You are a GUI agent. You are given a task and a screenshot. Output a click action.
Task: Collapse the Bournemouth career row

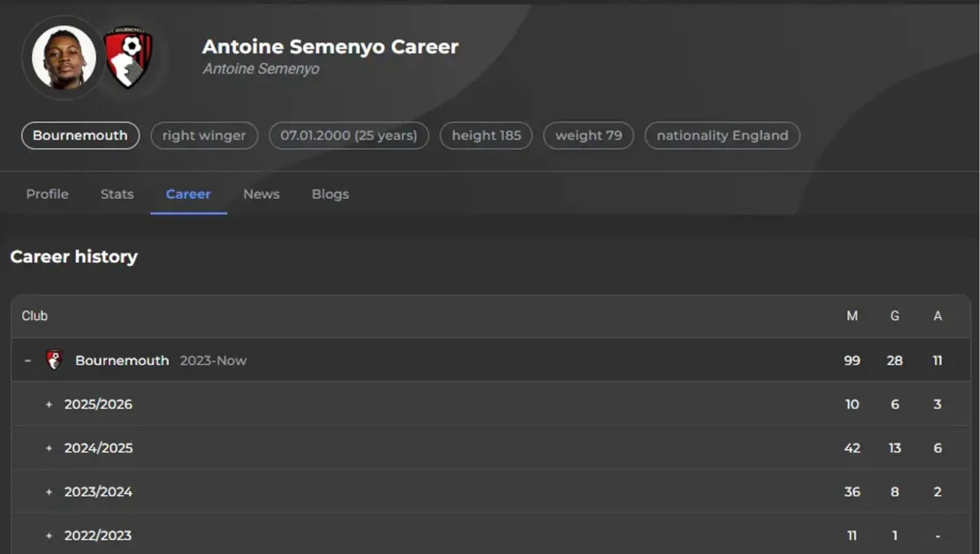tap(28, 360)
